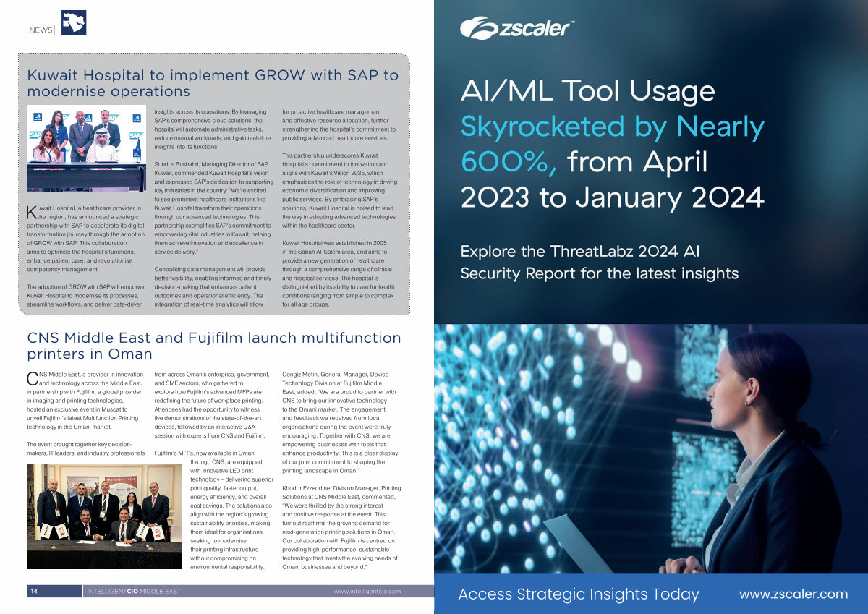
Task: Click the page number 14 in the footer
Action: (33, 591)
